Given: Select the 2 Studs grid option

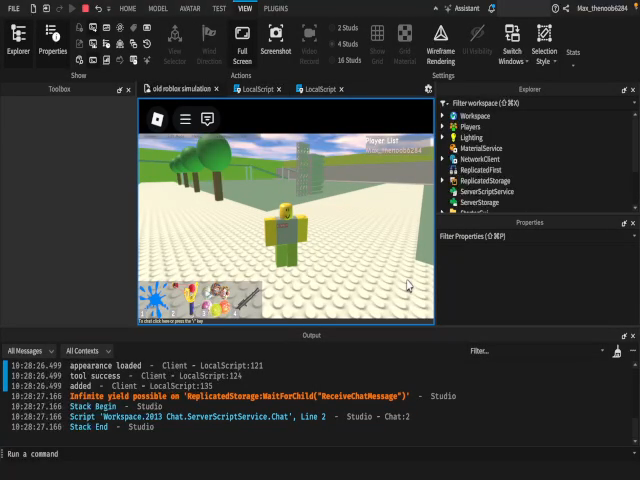Looking at the screenshot, I should (x=346, y=28).
